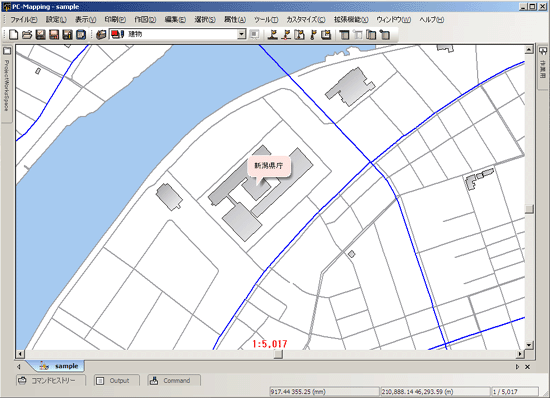
Task: Click the first drawing-tool icon after the greyed one
Action: pos(273,34)
